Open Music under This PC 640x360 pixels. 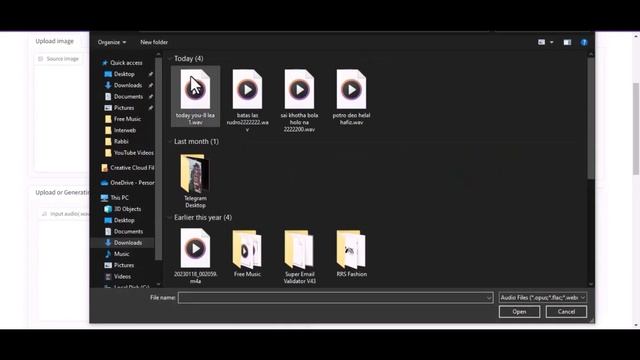tap(121, 254)
